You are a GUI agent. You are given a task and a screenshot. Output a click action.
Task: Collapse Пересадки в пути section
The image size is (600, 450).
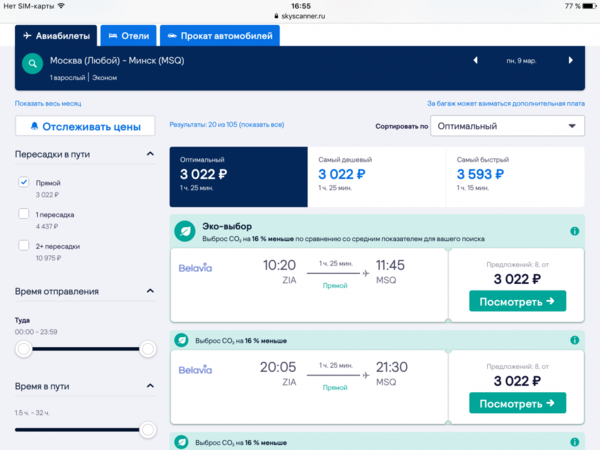tap(150, 154)
